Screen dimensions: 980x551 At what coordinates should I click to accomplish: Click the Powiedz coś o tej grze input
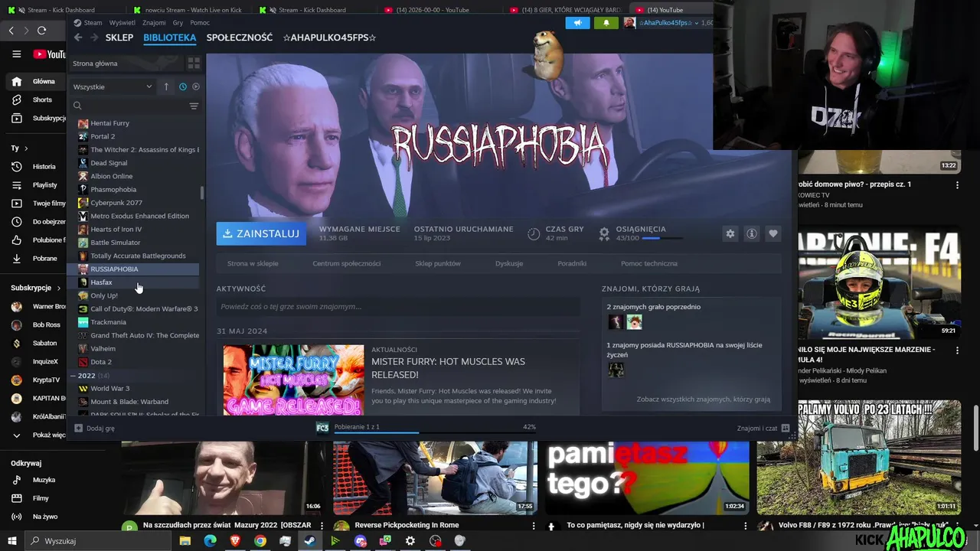397,306
